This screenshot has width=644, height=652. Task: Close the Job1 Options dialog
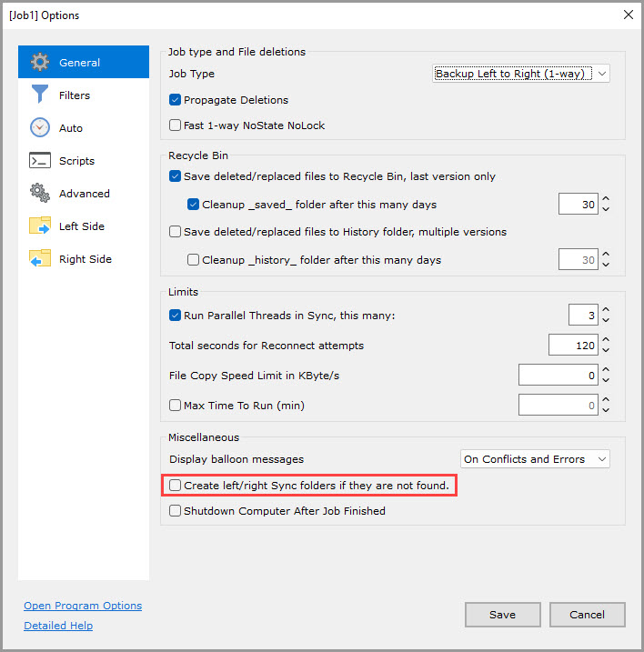point(627,15)
